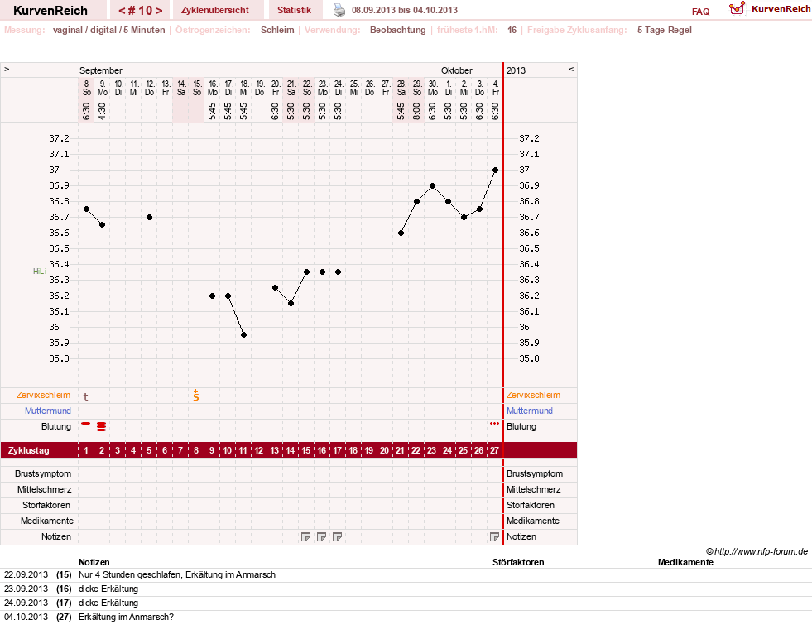Click the orange S+ mucus symbol

pyautogui.click(x=195, y=396)
